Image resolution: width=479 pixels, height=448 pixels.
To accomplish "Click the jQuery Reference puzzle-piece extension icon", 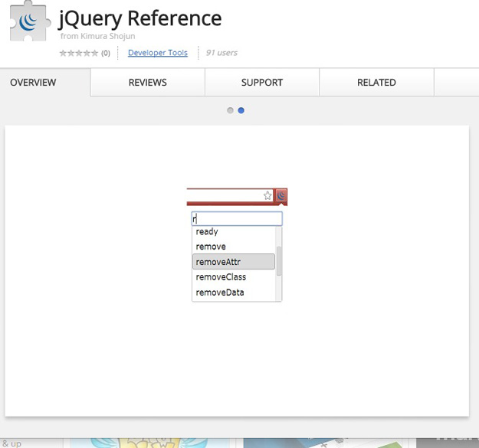I will 30,21.
